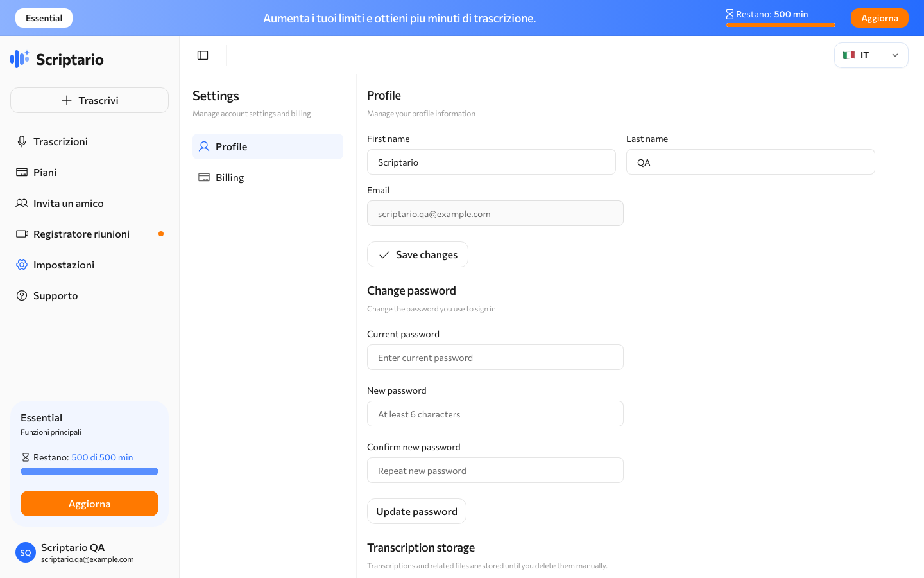Start a new transcription with Trascrivi

(x=89, y=100)
